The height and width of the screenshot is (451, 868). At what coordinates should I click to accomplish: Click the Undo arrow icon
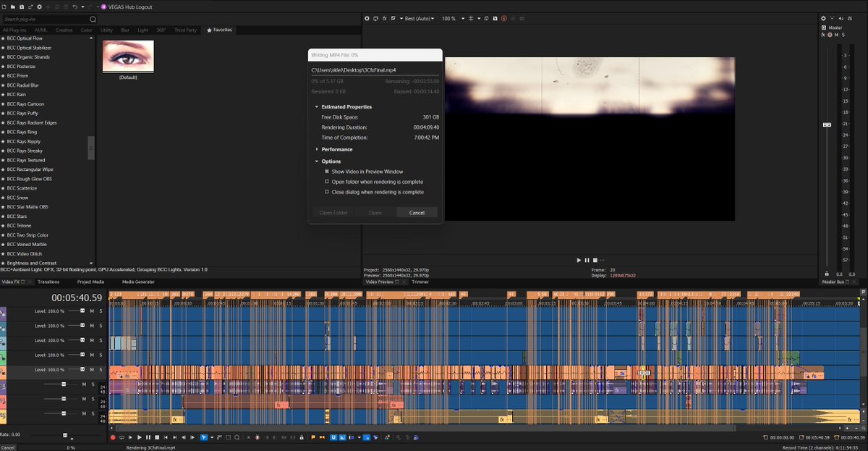(x=75, y=7)
